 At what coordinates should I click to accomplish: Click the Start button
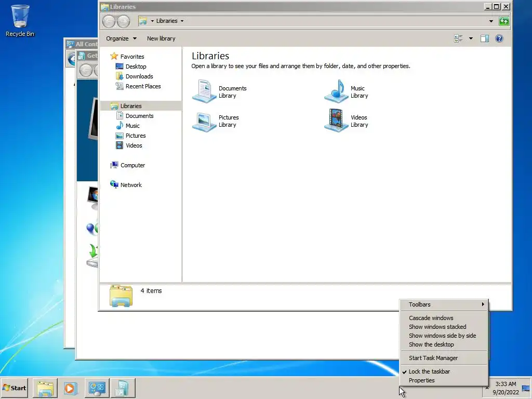(14, 388)
